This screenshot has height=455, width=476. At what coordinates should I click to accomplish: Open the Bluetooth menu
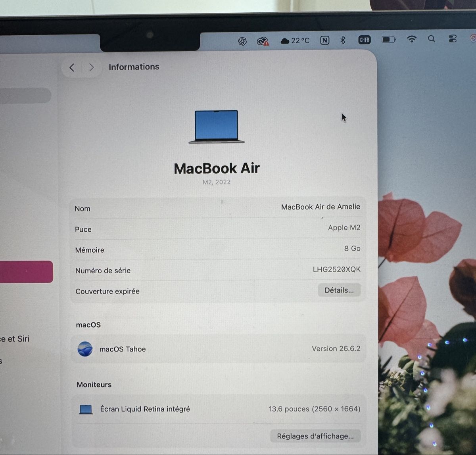pyautogui.click(x=343, y=40)
